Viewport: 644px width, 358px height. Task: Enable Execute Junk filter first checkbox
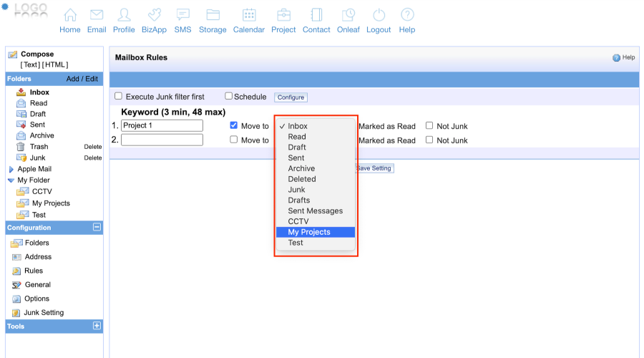tap(119, 96)
